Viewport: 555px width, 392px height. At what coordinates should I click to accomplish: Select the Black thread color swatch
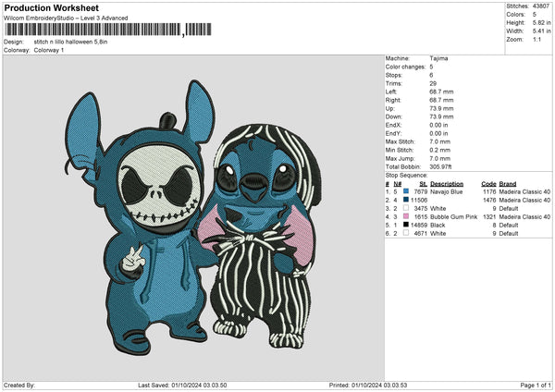pos(405,225)
